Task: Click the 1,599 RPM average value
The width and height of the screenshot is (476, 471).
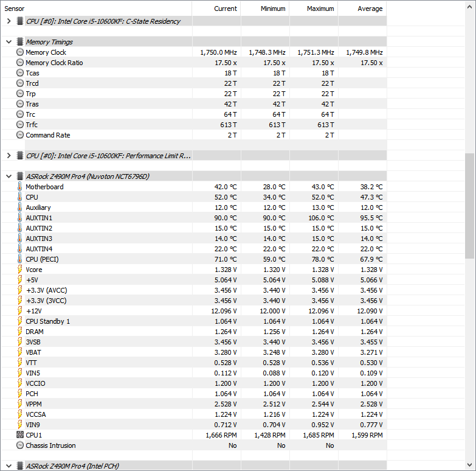Action: (367, 435)
